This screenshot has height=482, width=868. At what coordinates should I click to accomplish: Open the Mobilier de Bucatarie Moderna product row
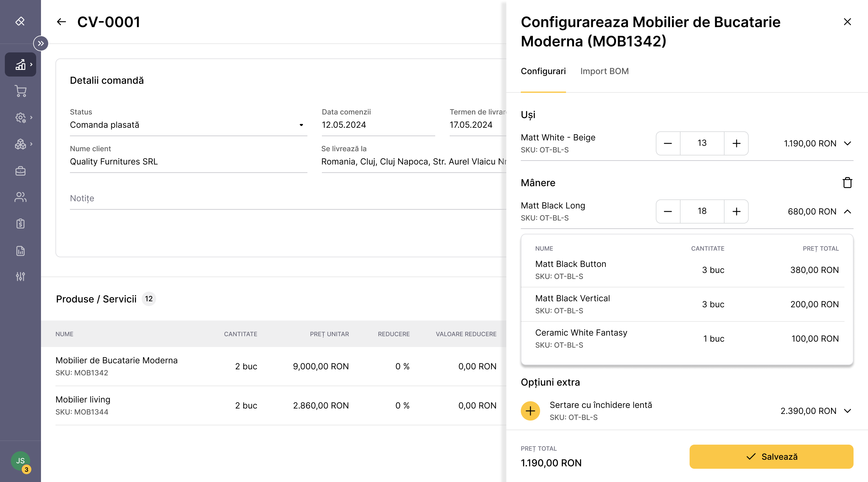274,366
